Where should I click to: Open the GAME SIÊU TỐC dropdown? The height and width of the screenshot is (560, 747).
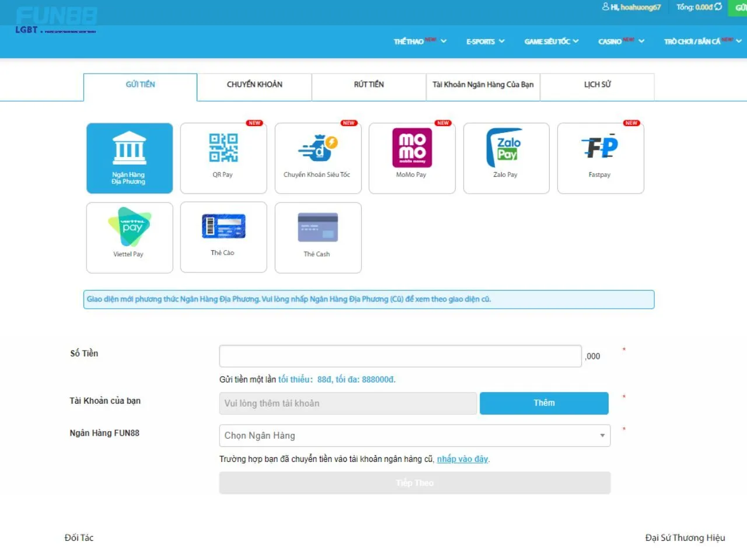point(551,41)
